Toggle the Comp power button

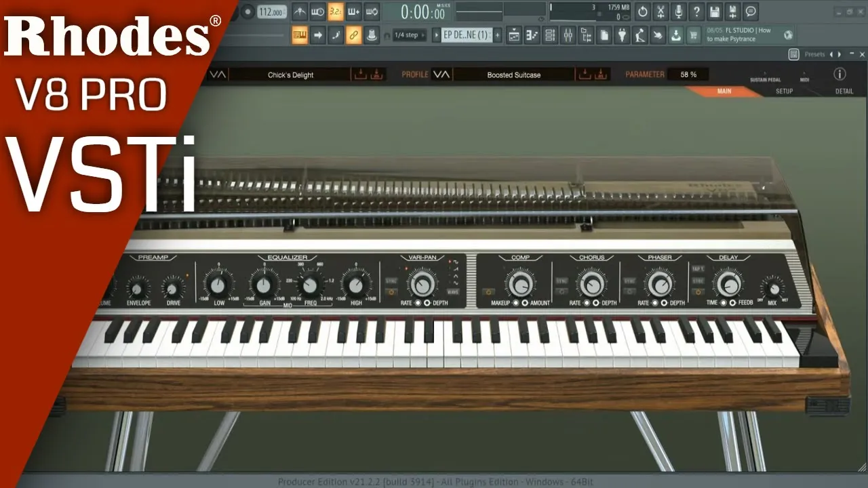(488, 292)
